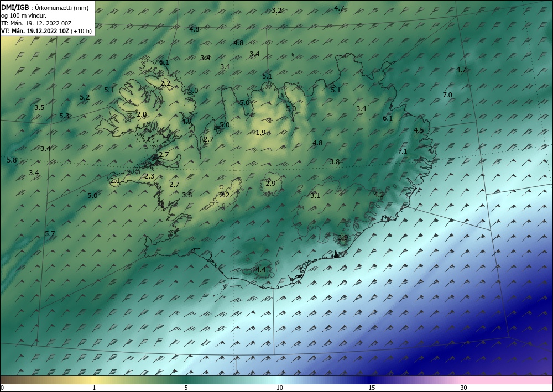Click the 1.9 value in north-central Iceland
Screen dimensions: 553x392
point(260,133)
